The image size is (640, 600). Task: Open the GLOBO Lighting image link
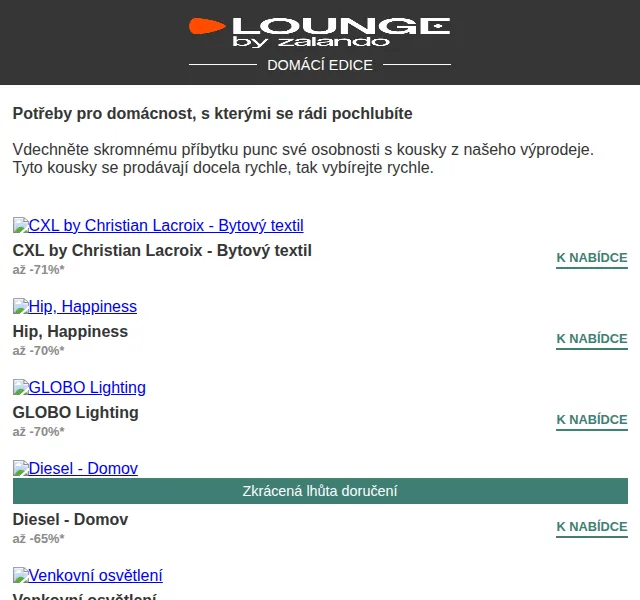(x=80, y=387)
